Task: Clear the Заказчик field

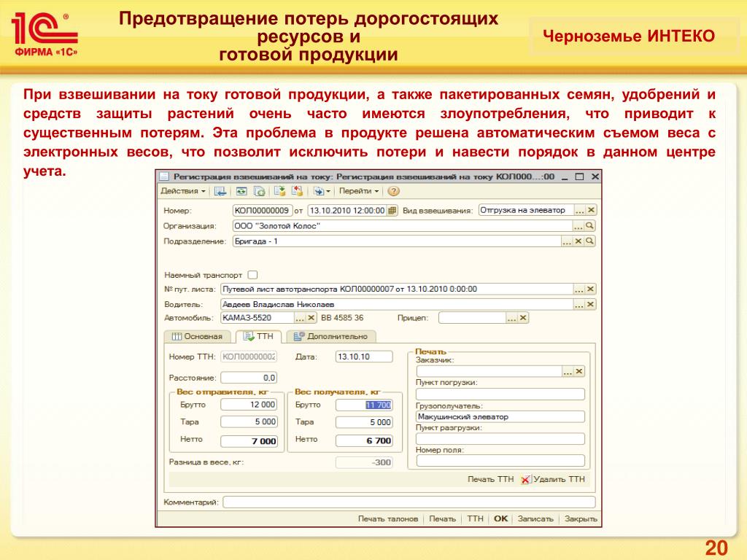Action: click(579, 372)
